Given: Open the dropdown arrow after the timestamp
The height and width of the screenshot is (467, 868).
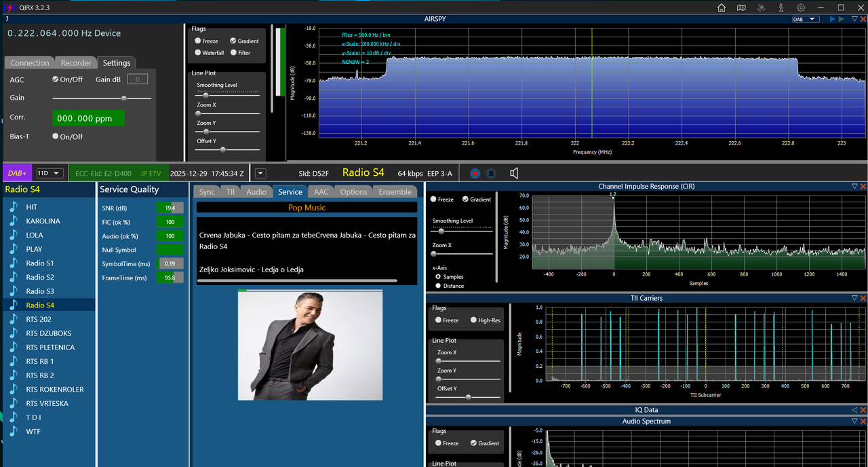Looking at the screenshot, I should 260,173.
